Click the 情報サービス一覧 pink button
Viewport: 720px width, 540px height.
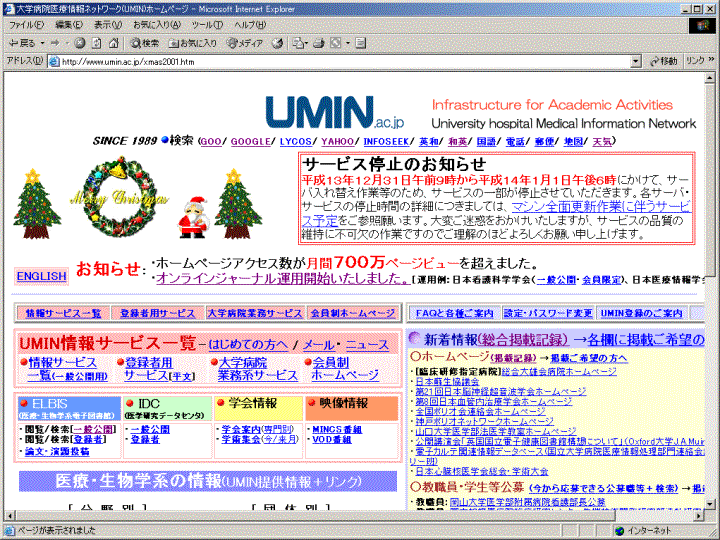63,313
